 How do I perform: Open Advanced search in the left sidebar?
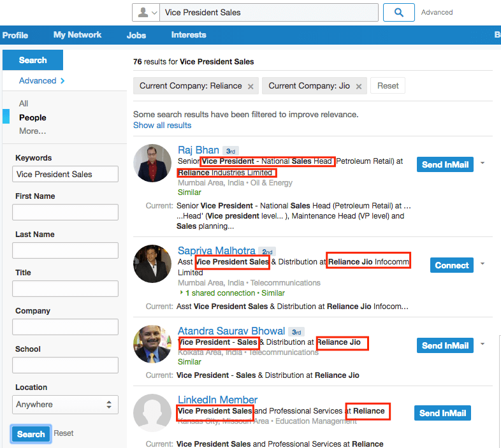point(41,80)
